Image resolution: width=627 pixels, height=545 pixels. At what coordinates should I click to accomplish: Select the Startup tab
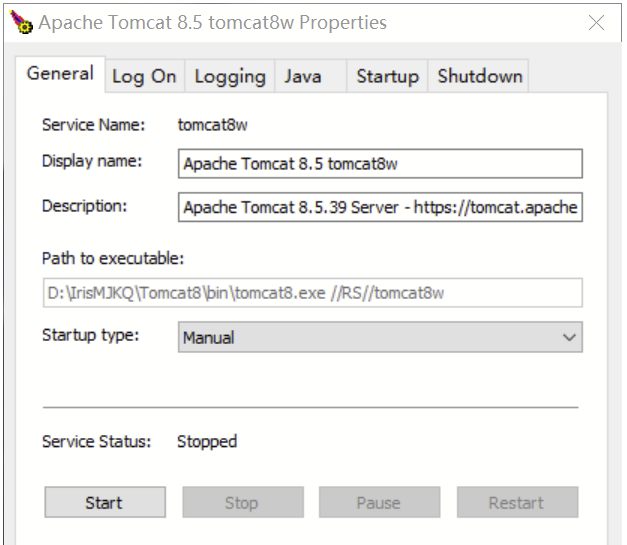pyautogui.click(x=387, y=76)
